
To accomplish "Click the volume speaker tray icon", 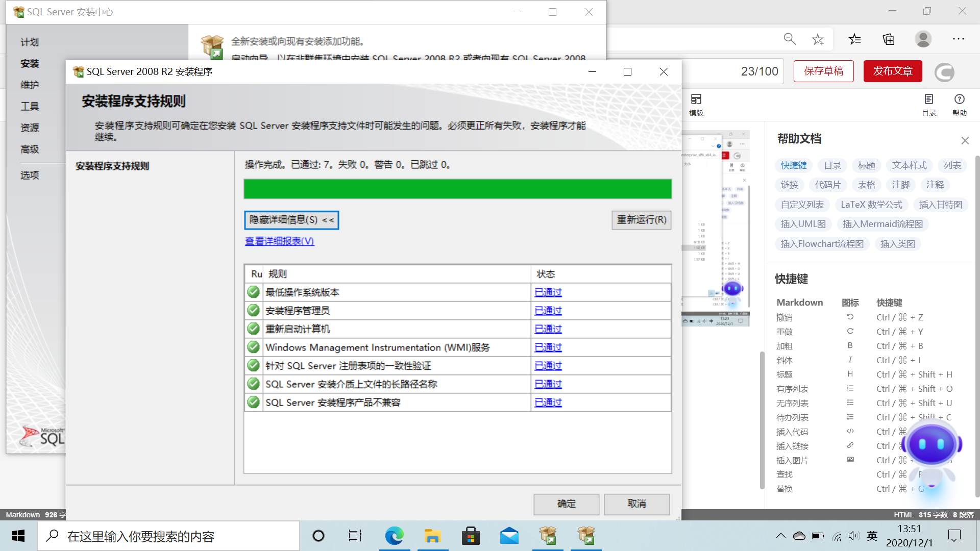I will coord(854,536).
